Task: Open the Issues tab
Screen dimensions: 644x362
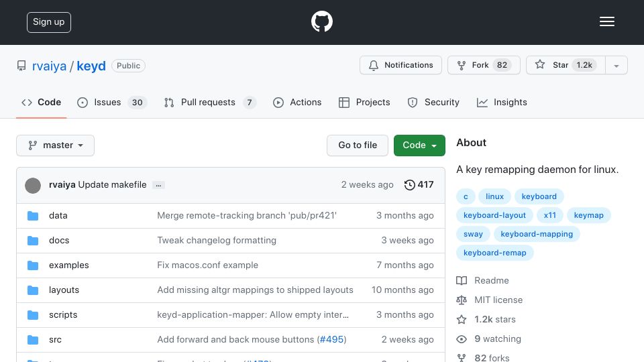Action: (112, 102)
